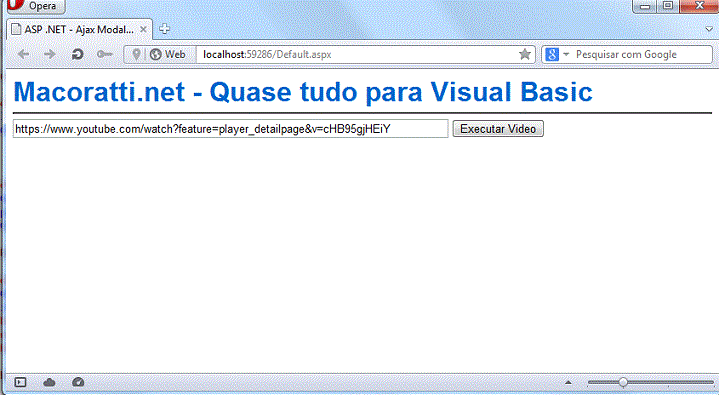
Task: Open the password manager key icon
Action: tap(105, 55)
